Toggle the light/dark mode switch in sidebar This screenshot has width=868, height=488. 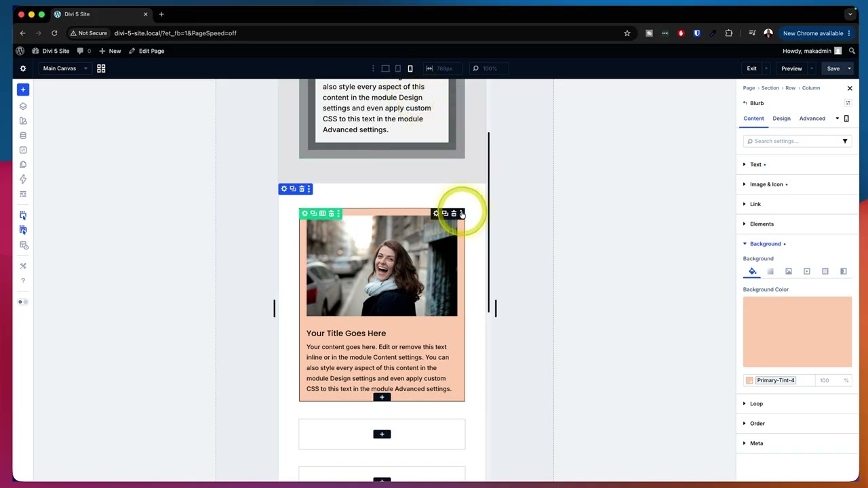pyautogui.click(x=23, y=302)
